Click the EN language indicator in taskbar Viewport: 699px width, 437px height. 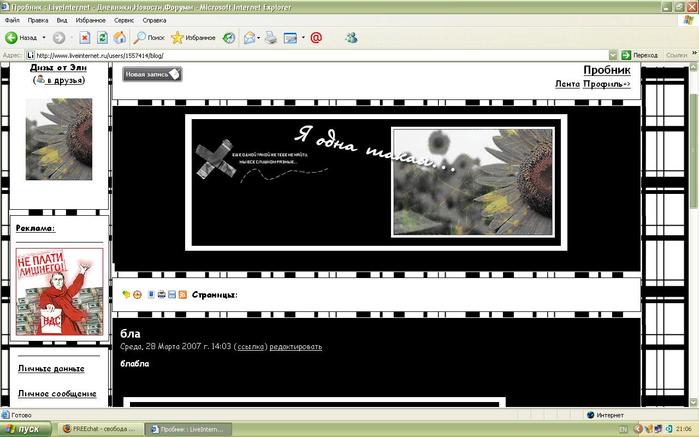(623, 430)
